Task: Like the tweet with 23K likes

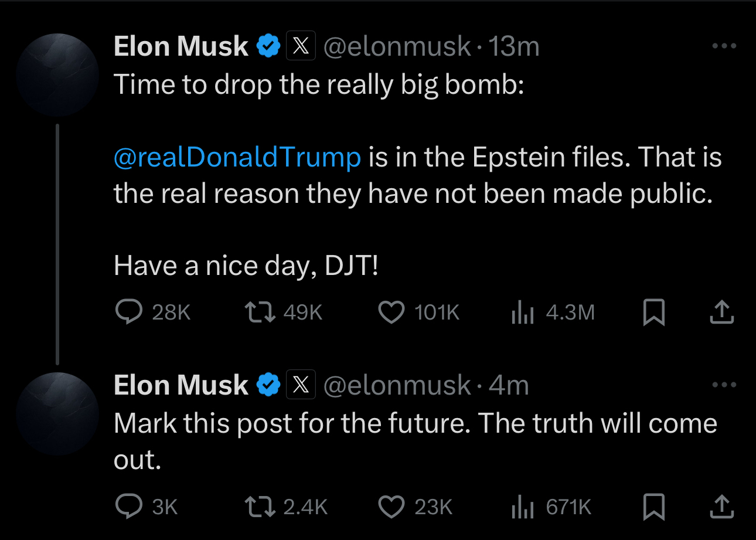Action: click(391, 507)
